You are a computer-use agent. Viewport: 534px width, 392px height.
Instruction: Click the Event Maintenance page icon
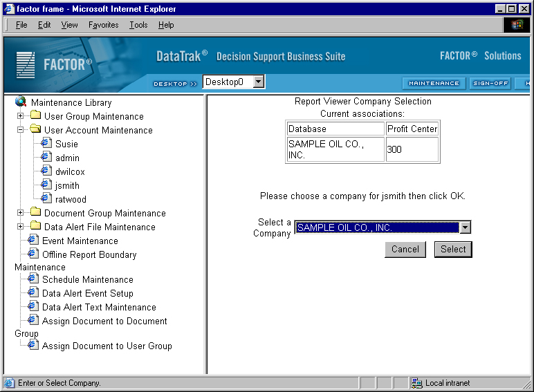coord(33,240)
